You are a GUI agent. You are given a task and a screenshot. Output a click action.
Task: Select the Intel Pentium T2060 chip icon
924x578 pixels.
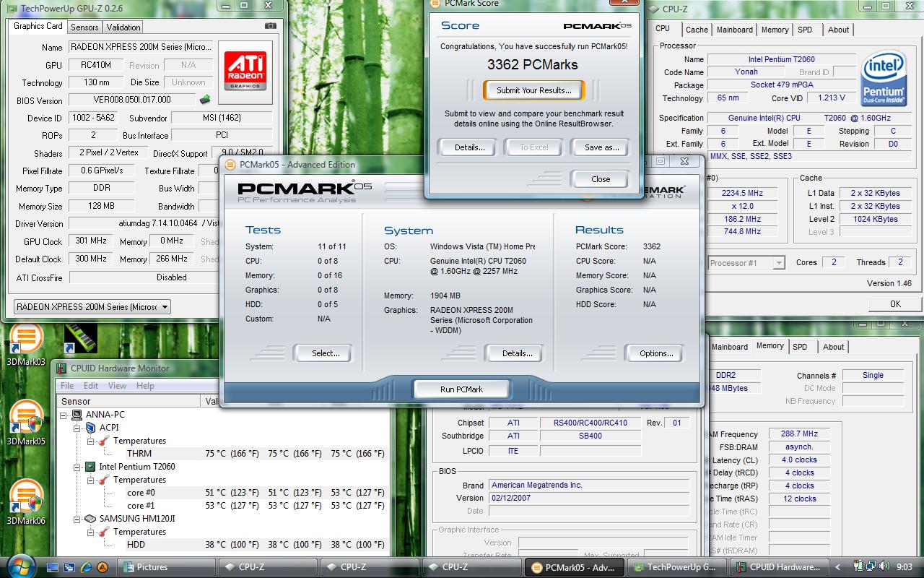90,467
